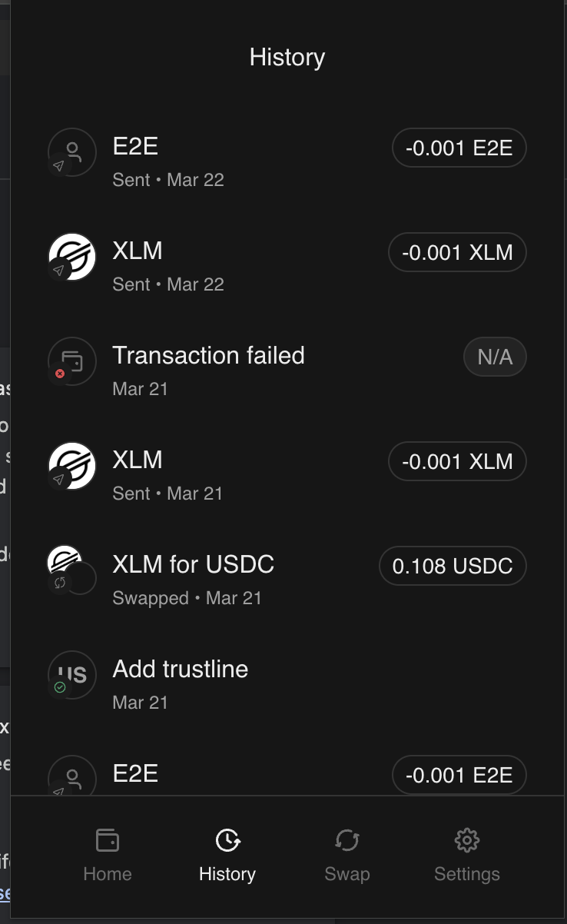
Task: Open the XLM for USDC swapped entry
Action: tap(193, 565)
